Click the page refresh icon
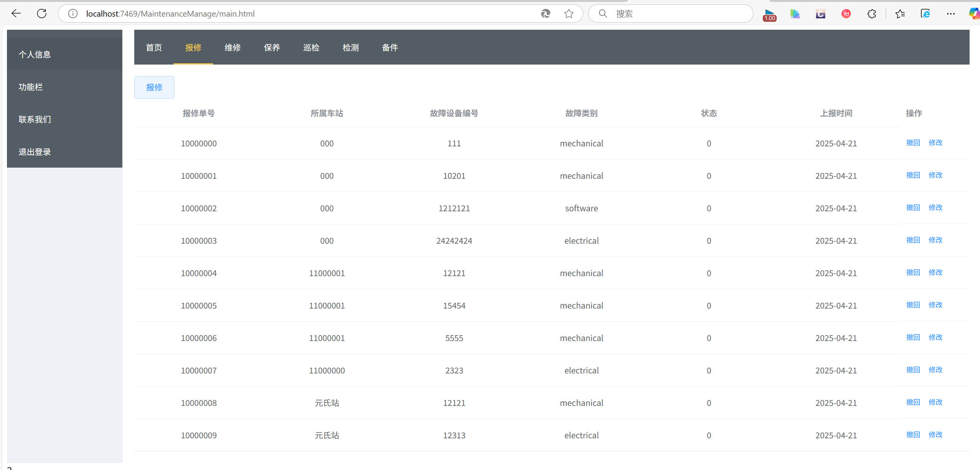The width and height of the screenshot is (980, 470). click(42, 14)
